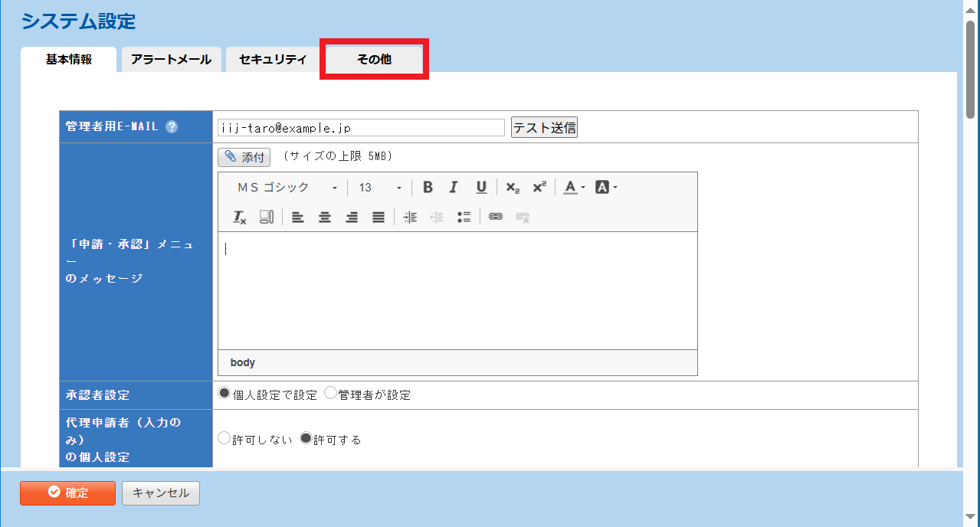This screenshot has width=980, height=527.
Task: Insert a link with the chain icon
Action: point(496,218)
